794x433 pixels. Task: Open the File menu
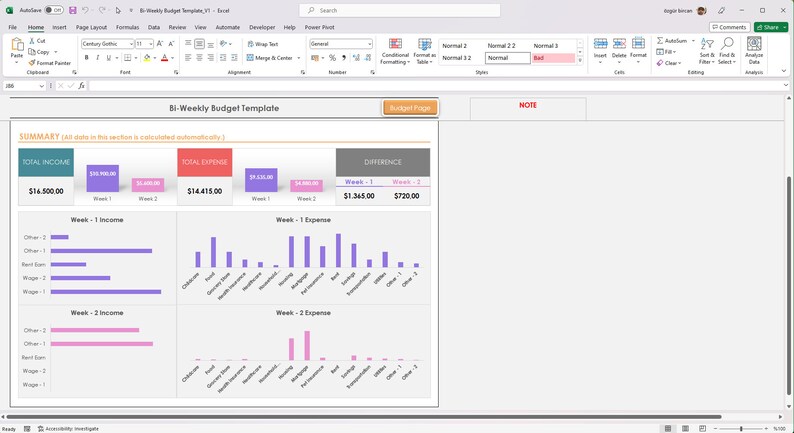coord(13,27)
